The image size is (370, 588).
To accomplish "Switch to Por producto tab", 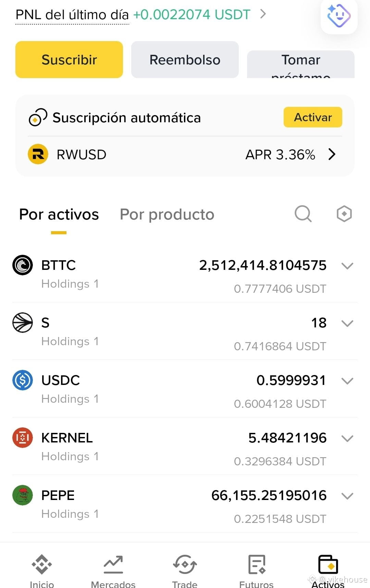I will 167,214.
